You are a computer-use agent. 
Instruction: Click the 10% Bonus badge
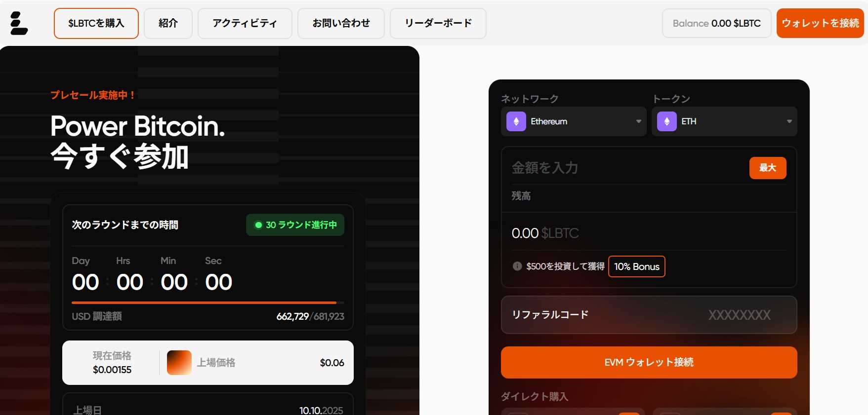[636, 266]
